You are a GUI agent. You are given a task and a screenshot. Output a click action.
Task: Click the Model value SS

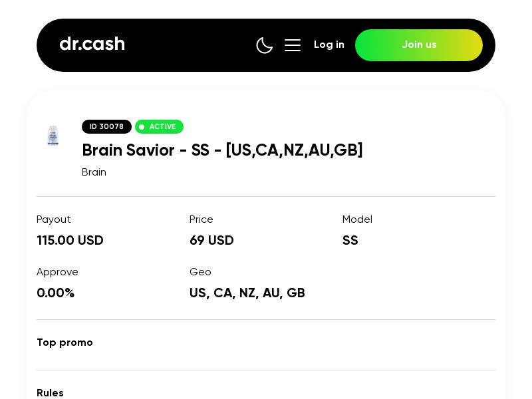[350, 240]
